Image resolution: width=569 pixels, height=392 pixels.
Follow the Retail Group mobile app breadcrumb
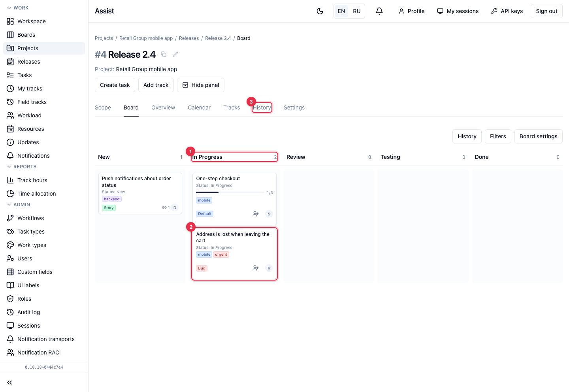146,38
